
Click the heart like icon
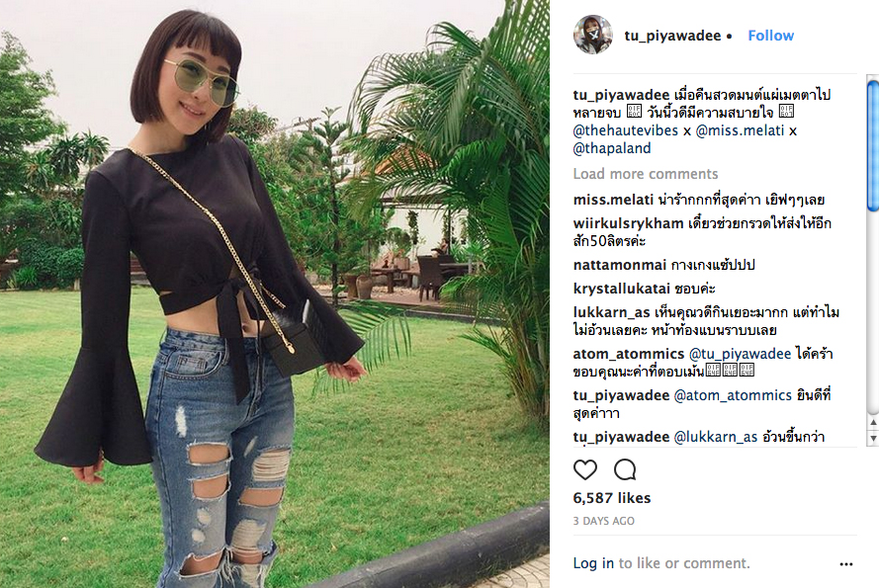point(584,469)
